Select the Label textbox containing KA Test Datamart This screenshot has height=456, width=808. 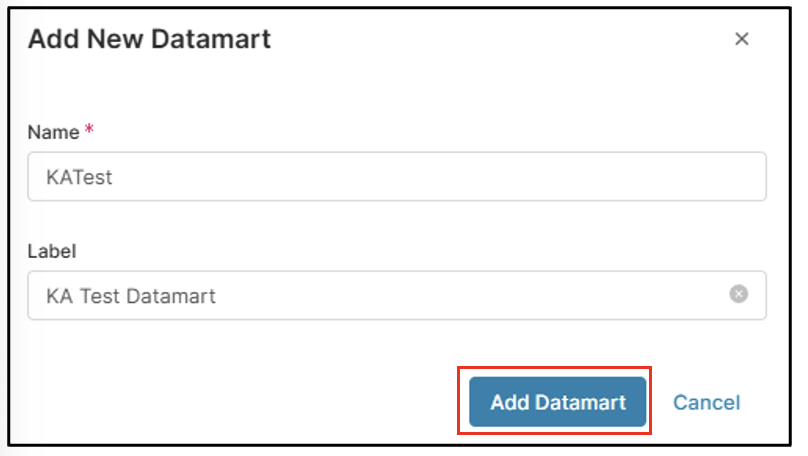[x=380, y=296]
